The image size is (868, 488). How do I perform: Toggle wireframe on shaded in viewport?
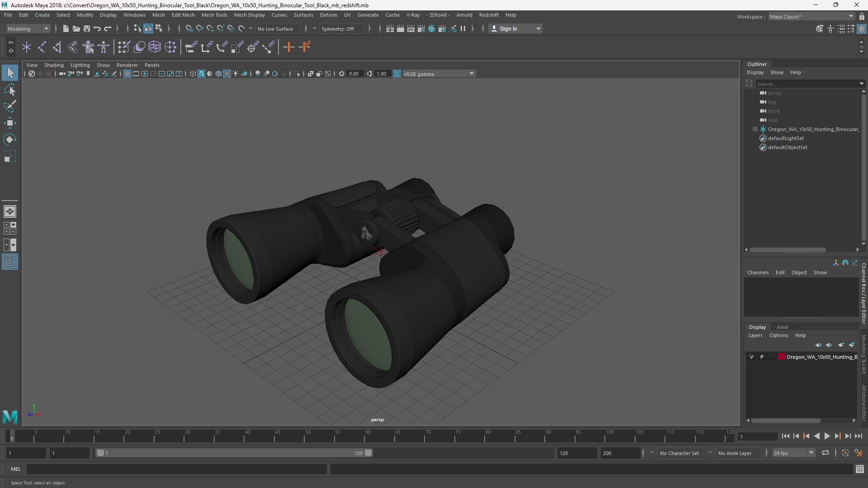218,74
